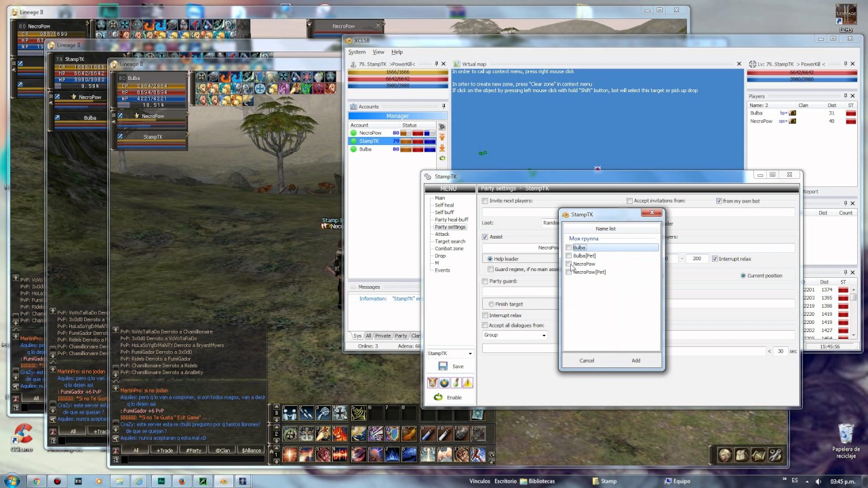Toggle the Invite next players checkbox
This screenshot has width=868, height=488.
pyautogui.click(x=485, y=201)
